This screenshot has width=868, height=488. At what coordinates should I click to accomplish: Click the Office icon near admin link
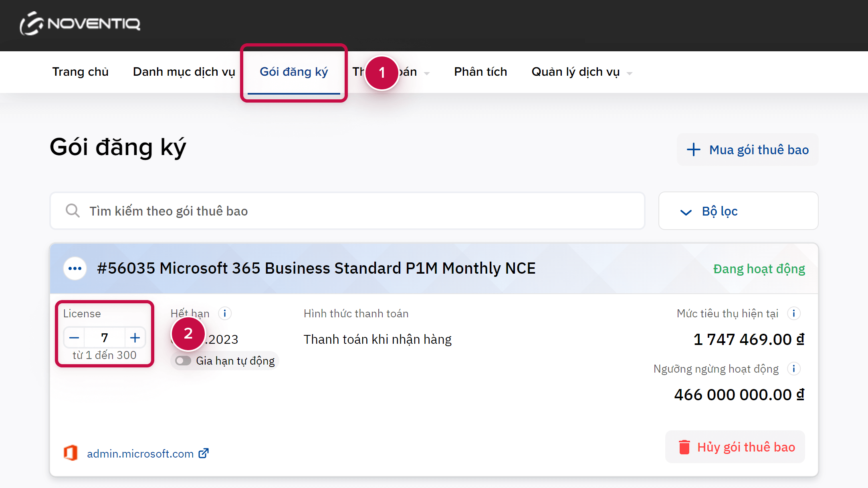click(x=71, y=453)
